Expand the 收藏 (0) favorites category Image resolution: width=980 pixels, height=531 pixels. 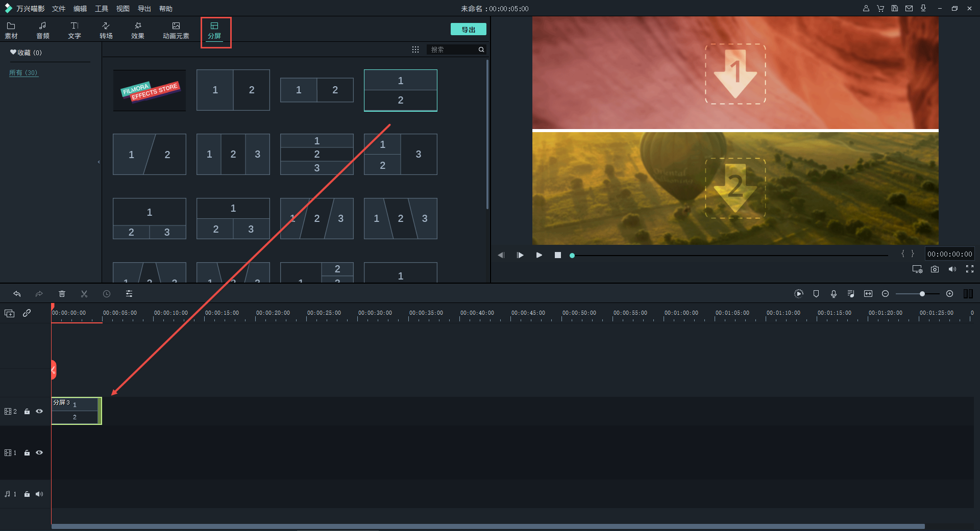tap(26, 53)
